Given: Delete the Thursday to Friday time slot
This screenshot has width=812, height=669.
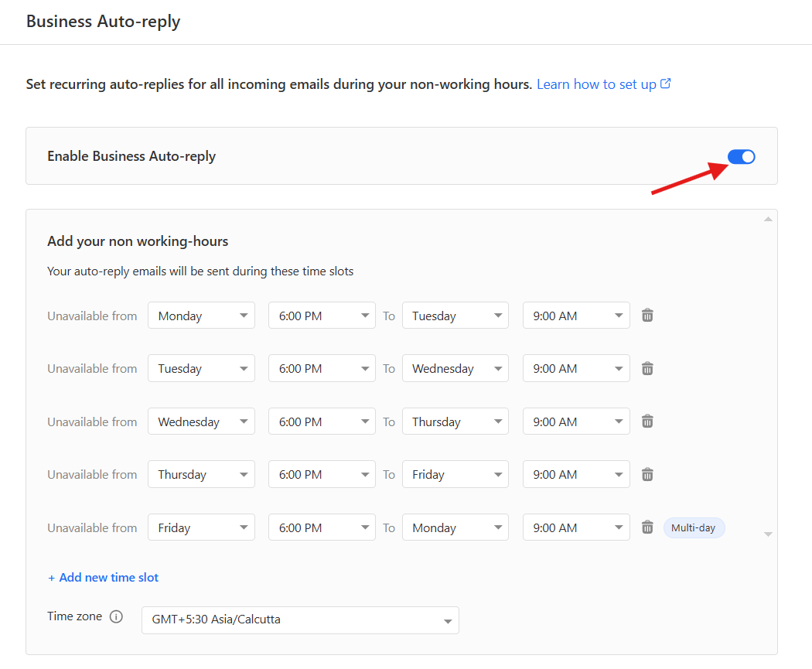Looking at the screenshot, I should [647, 474].
